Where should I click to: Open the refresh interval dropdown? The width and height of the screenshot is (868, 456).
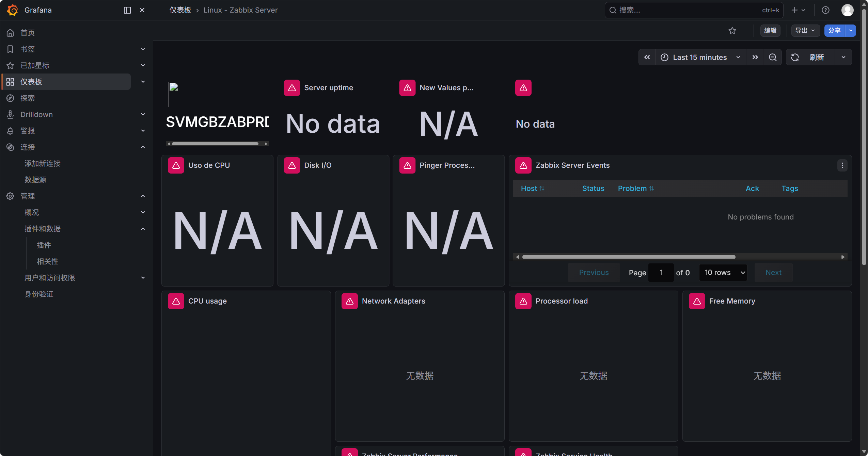pyautogui.click(x=843, y=57)
